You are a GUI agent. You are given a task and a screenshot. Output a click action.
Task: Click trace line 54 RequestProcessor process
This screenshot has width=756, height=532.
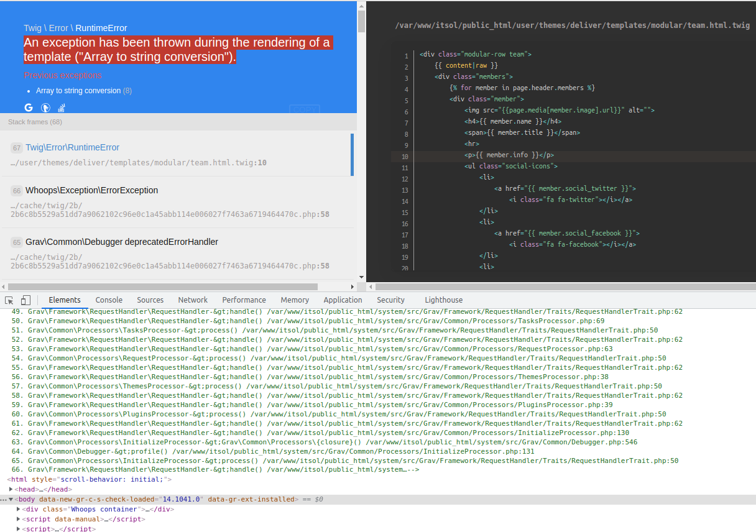tap(339, 358)
